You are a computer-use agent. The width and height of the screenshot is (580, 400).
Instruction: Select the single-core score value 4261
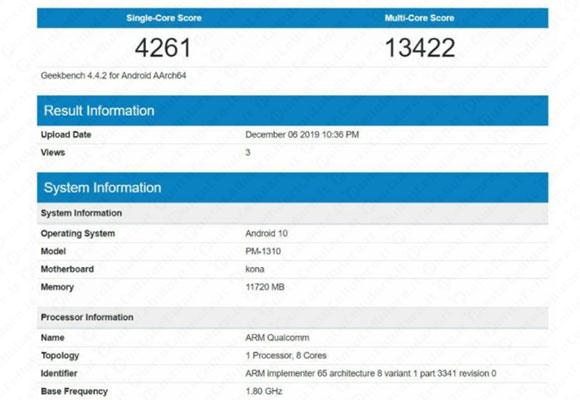[x=163, y=48]
